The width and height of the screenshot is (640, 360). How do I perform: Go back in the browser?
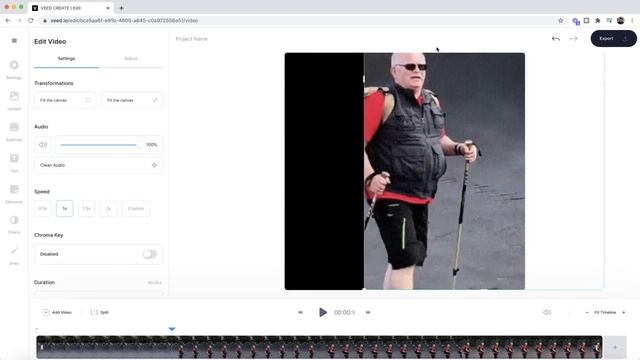(8, 20)
